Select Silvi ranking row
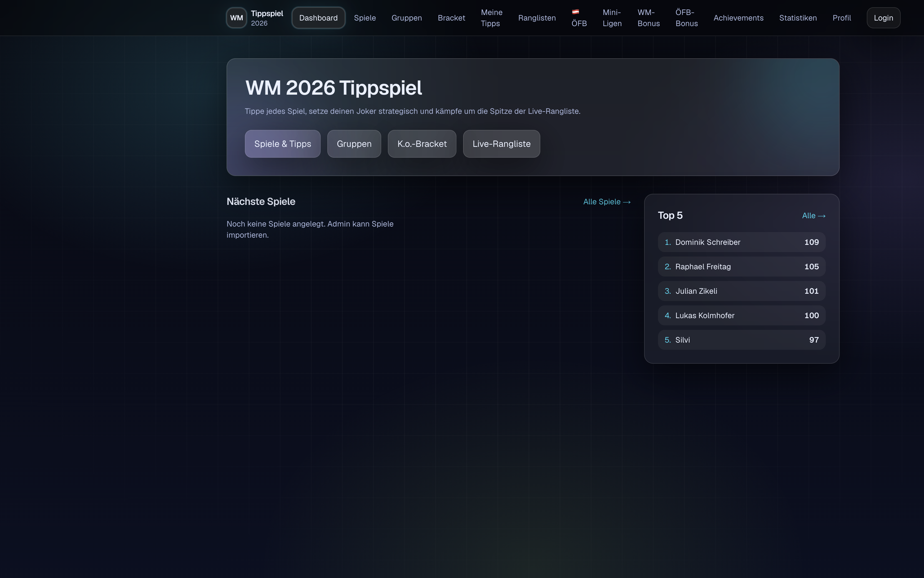Screen dimensions: 924x578 pos(741,340)
